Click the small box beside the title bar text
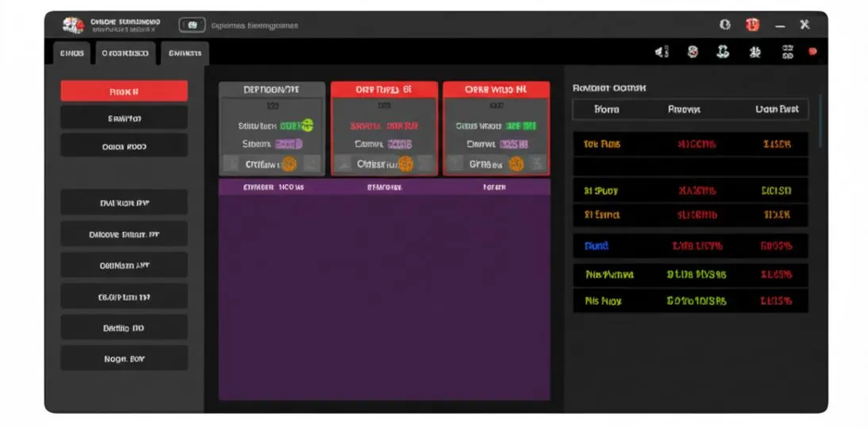The image size is (868, 428). 192,25
